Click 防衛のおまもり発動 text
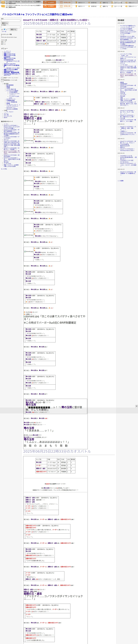The width and height of the screenshot is (138, 644). 46,446
